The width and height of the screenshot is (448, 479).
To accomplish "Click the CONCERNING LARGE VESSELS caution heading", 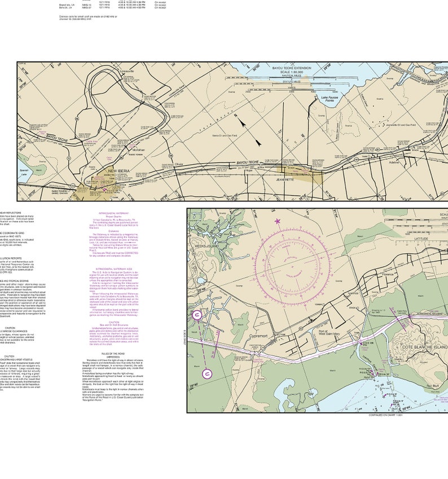I will pyautogui.click(x=20, y=359).
